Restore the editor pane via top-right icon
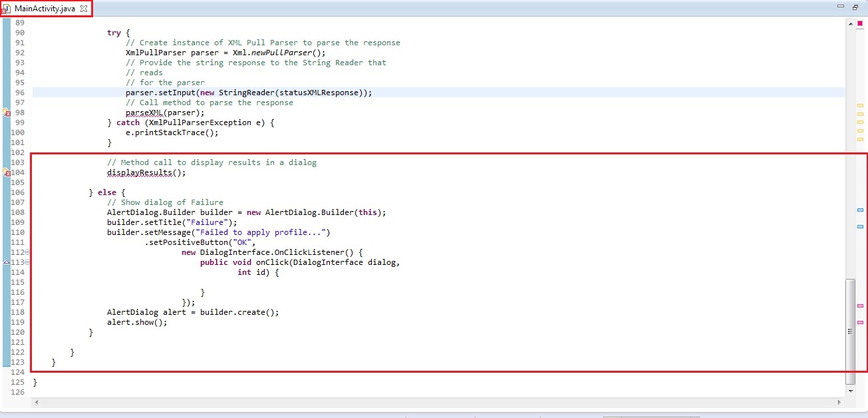Screen dimensions: 868x418 click(x=855, y=8)
